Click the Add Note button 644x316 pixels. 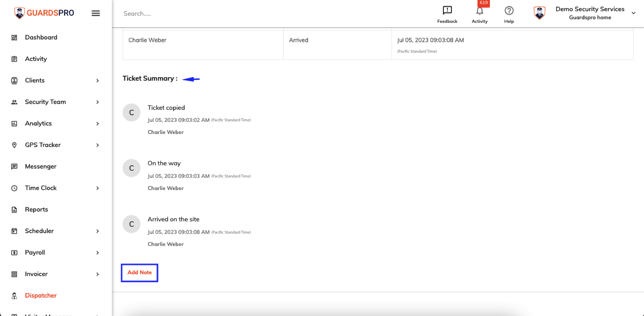coord(139,272)
